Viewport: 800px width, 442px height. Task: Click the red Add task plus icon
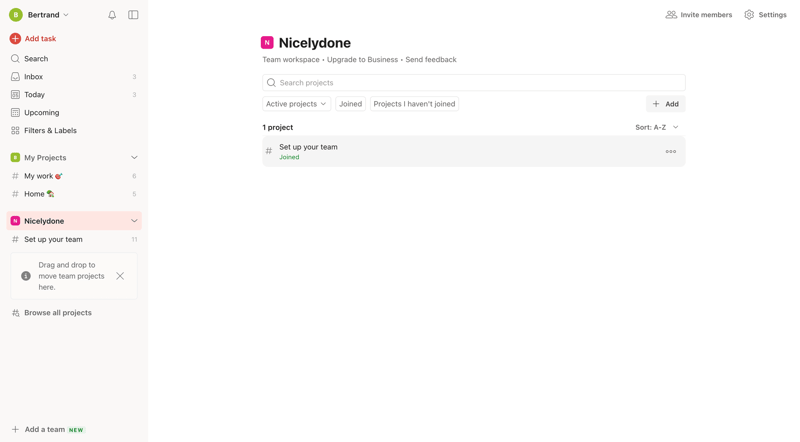pos(15,38)
